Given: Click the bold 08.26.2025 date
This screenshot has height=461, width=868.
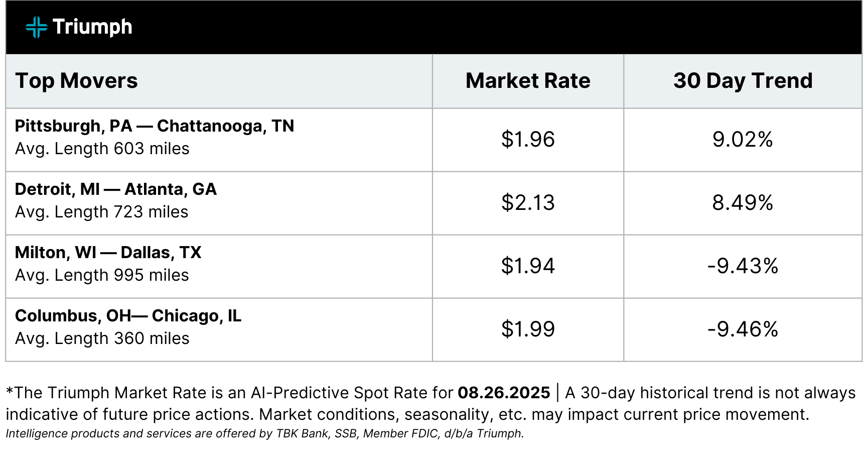Looking at the screenshot, I should (504, 393).
